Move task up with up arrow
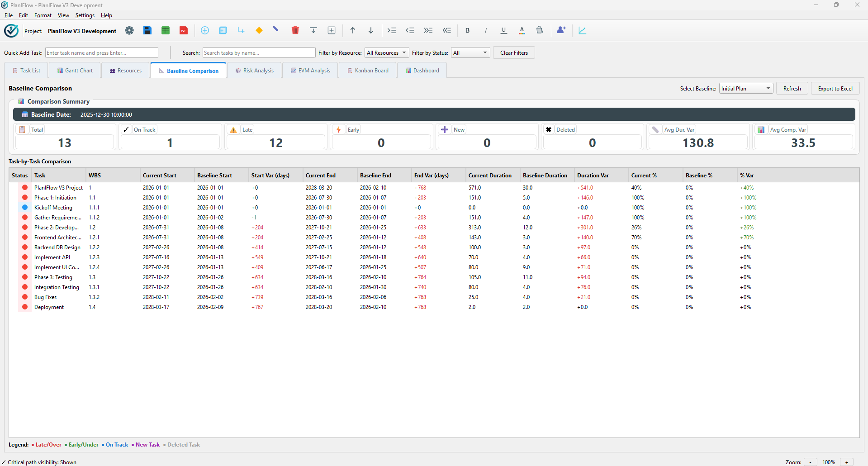Screen dimensions: 868x466 pos(353,30)
